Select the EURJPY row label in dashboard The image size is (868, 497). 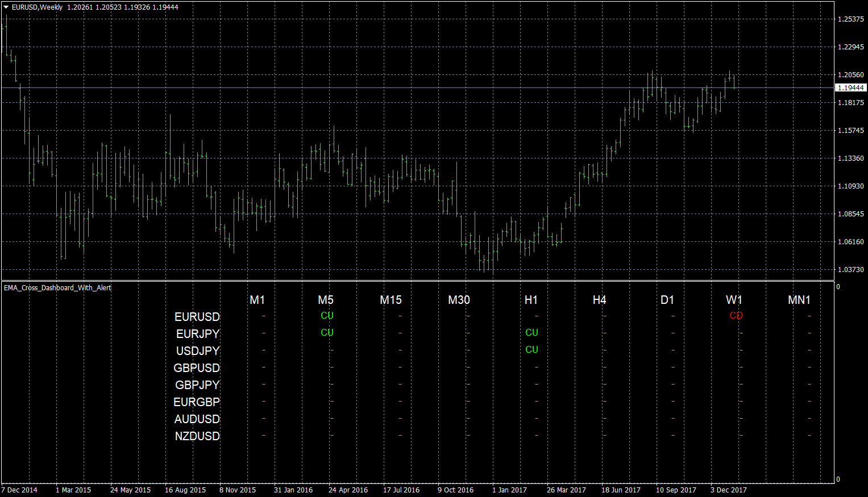pyautogui.click(x=198, y=334)
